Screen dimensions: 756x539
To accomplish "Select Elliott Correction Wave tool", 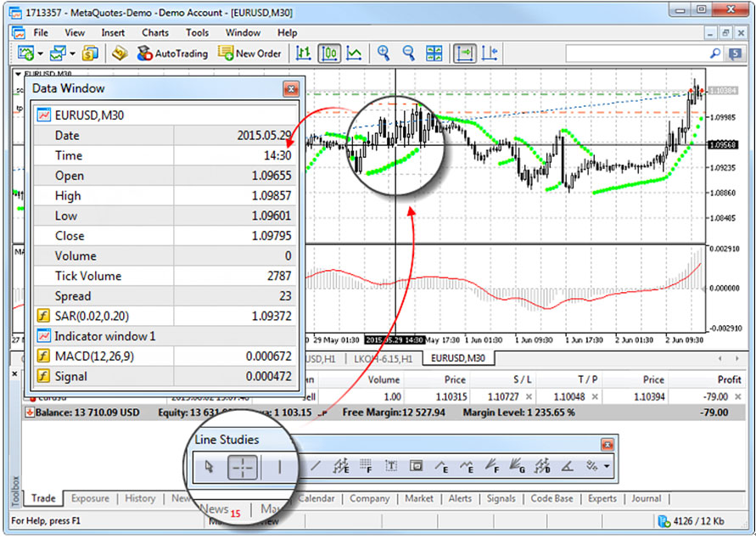I will 466,466.
